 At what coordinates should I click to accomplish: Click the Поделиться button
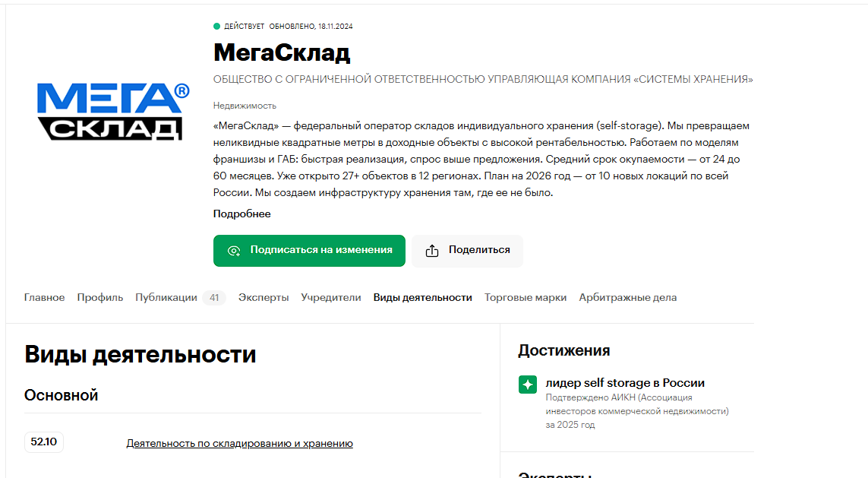point(466,250)
